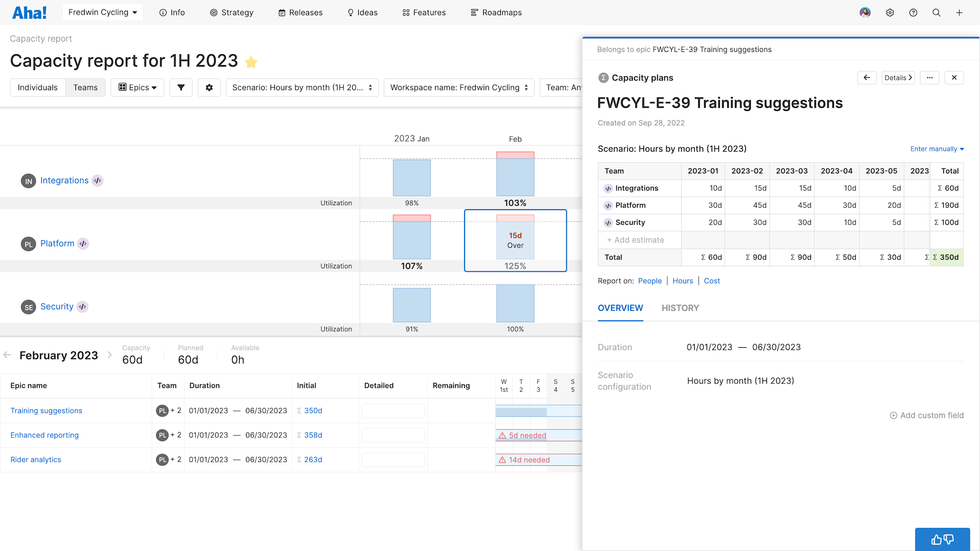The image size is (980, 551).
Task: Click the back arrow in the epic drawer
Action: click(x=867, y=77)
